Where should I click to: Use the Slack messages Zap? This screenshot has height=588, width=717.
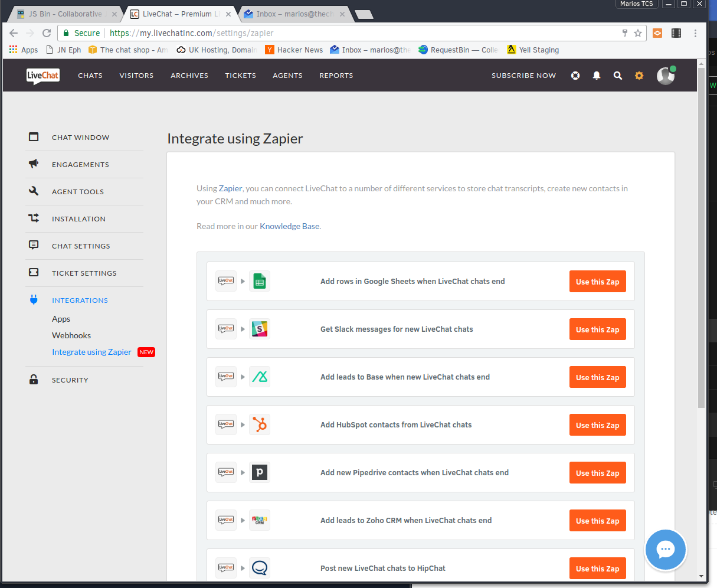598,329
